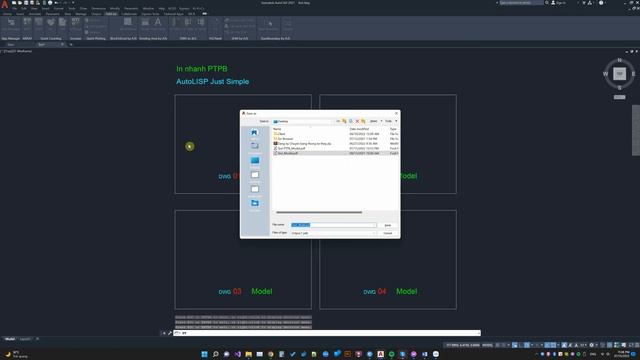Toggle grid display in the status bar
This screenshot has width=640, height=360.
pyautogui.click(x=498, y=345)
